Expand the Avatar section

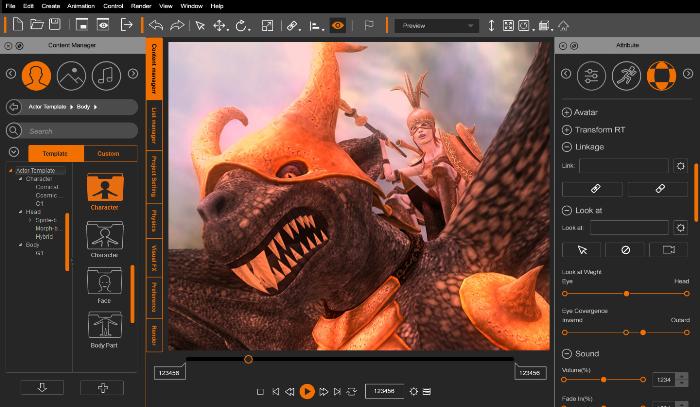[x=567, y=112]
